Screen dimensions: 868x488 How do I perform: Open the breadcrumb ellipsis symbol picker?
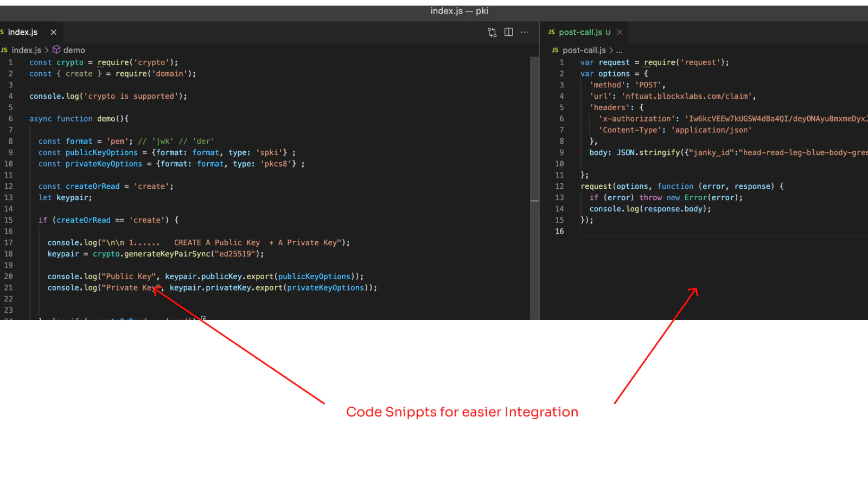(620, 50)
